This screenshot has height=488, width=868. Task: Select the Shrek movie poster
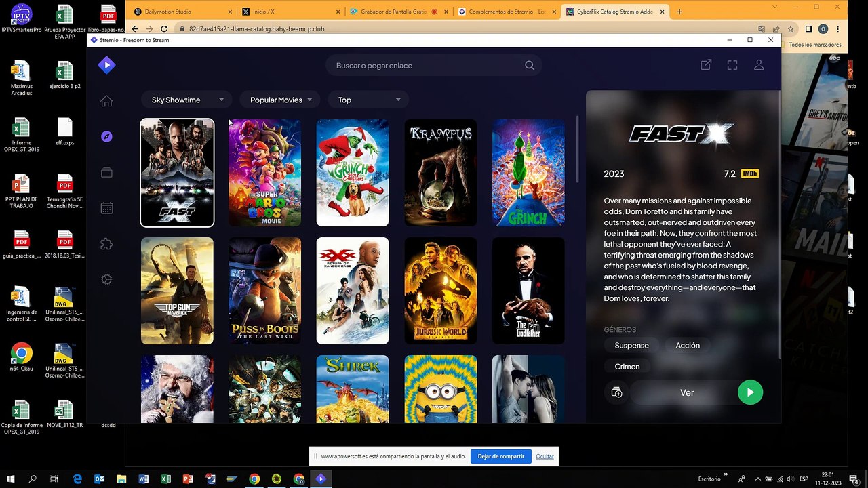[x=353, y=389]
